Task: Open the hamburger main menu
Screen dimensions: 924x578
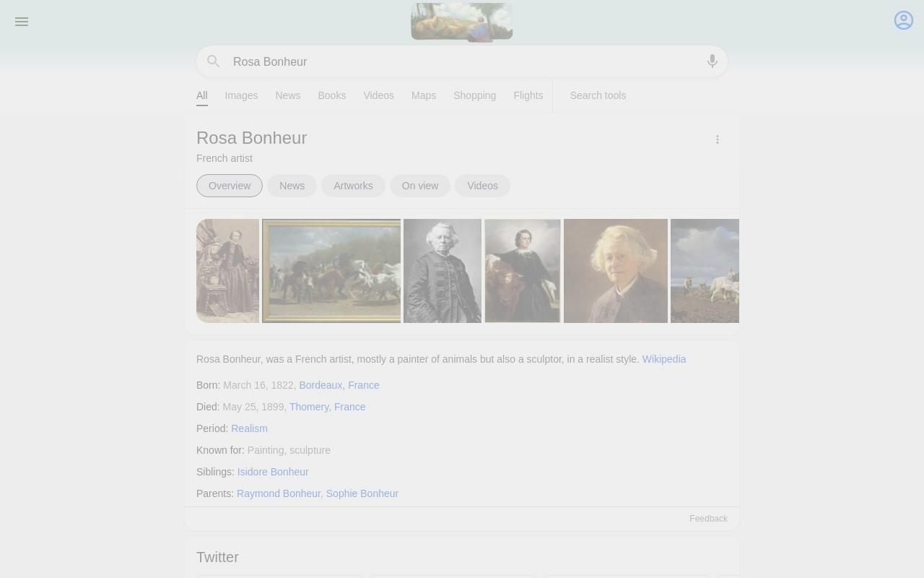Action: click(x=22, y=22)
